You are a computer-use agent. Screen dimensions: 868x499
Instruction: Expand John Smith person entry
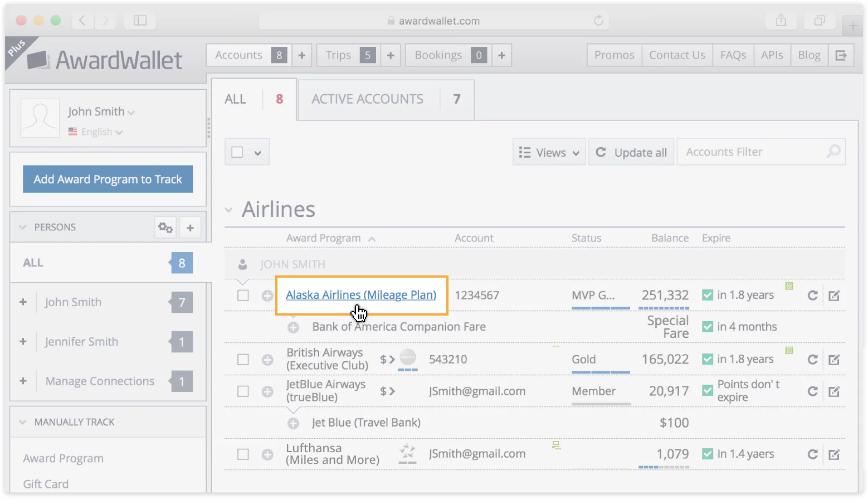[23, 302]
